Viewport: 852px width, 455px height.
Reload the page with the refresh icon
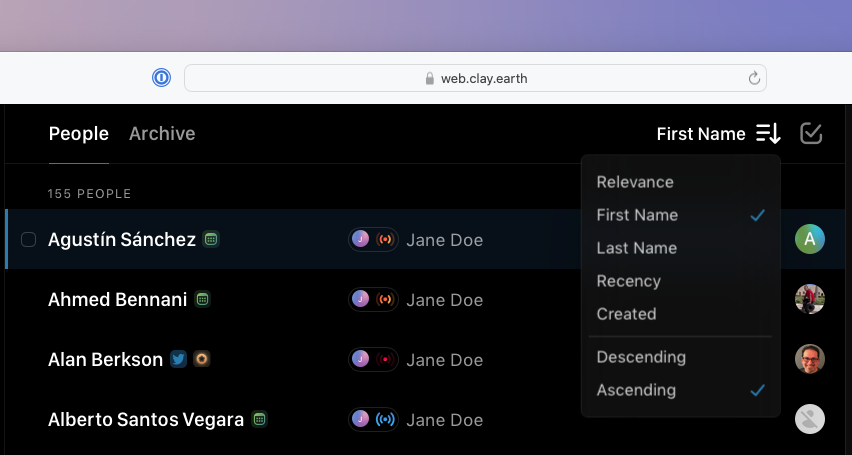click(753, 78)
